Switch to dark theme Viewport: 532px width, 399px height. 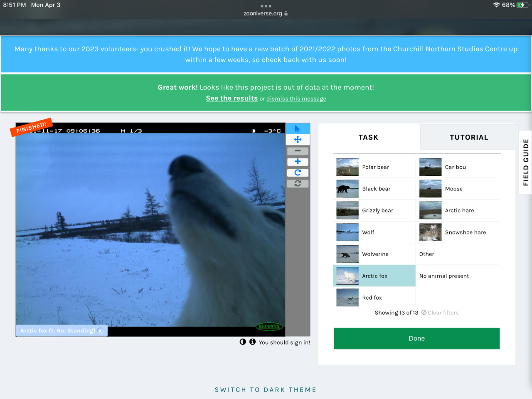[266, 390]
